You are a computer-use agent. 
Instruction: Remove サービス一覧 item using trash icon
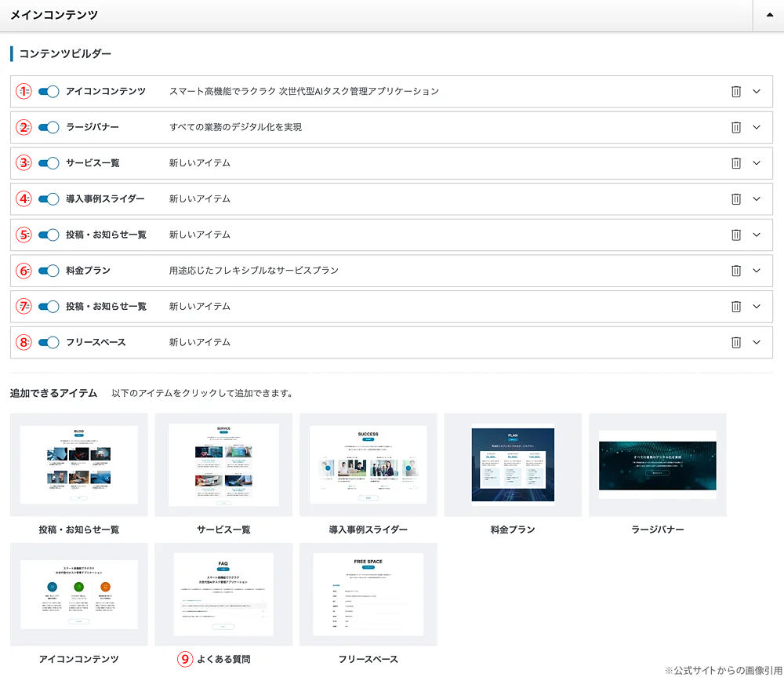point(735,163)
